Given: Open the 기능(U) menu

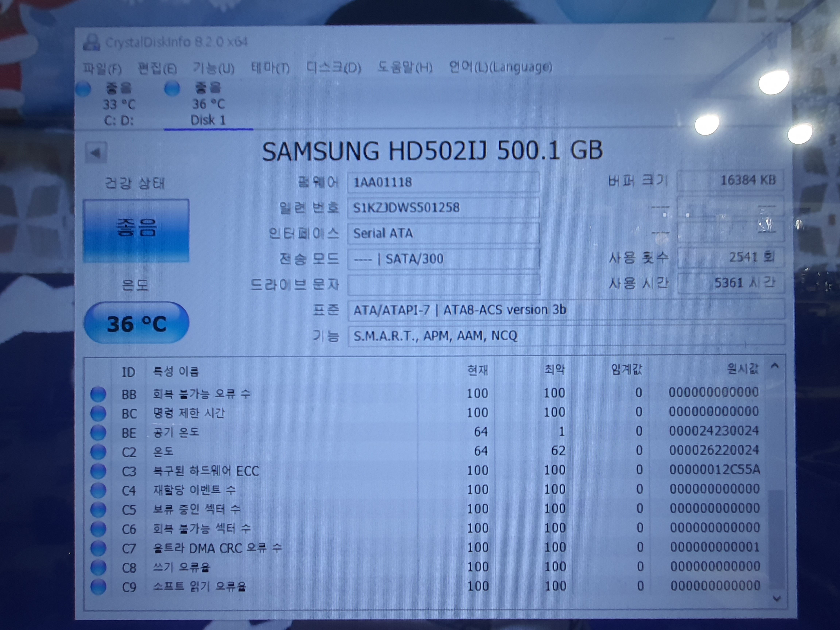Looking at the screenshot, I should [213, 68].
